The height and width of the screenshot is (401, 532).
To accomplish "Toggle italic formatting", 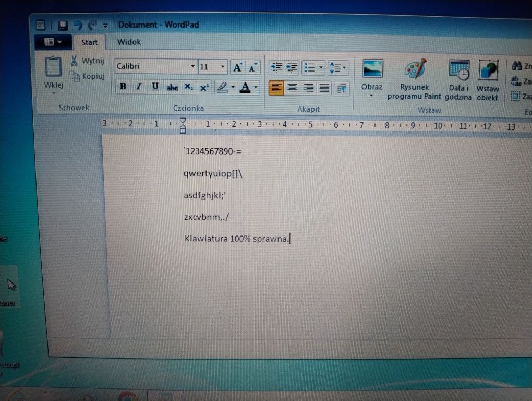I will click(x=139, y=87).
